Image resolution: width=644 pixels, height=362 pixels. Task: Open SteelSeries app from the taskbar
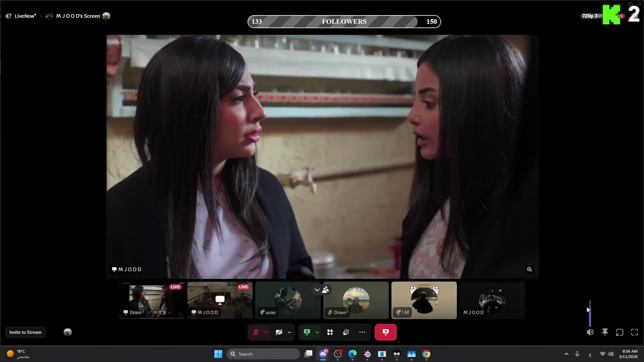[x=367, y=354]
